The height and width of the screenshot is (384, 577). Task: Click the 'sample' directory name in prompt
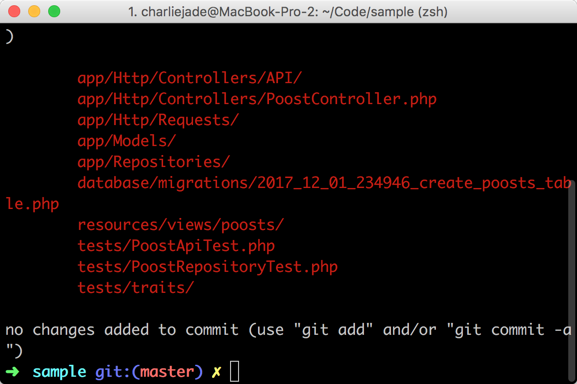coord(59,372)
